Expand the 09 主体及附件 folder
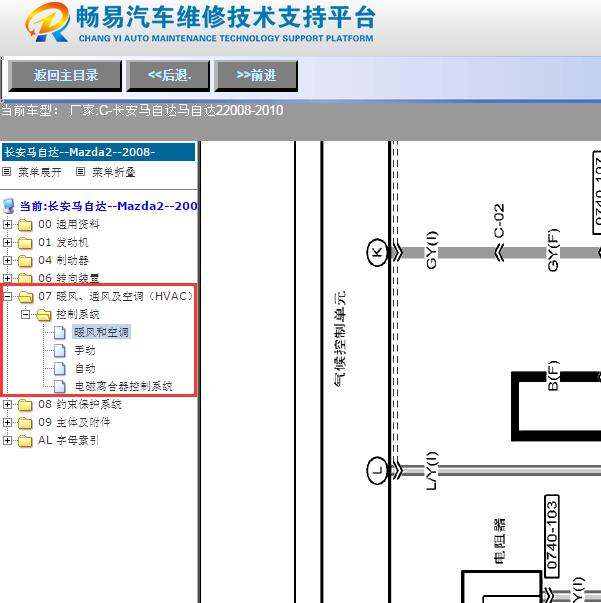This screenshot has width=601, height=603. [7, 422]
